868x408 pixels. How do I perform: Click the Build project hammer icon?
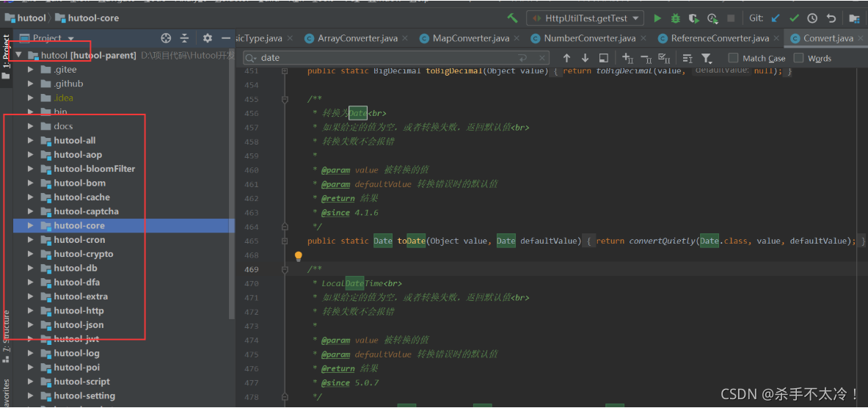pos(513,18)
